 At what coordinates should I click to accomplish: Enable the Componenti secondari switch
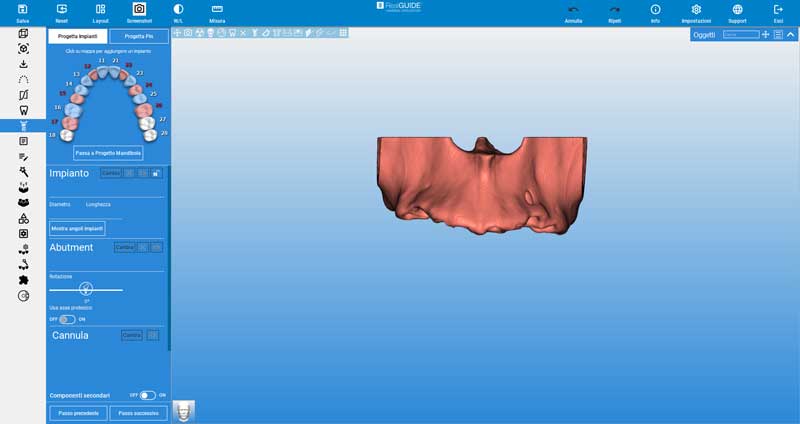148,395
